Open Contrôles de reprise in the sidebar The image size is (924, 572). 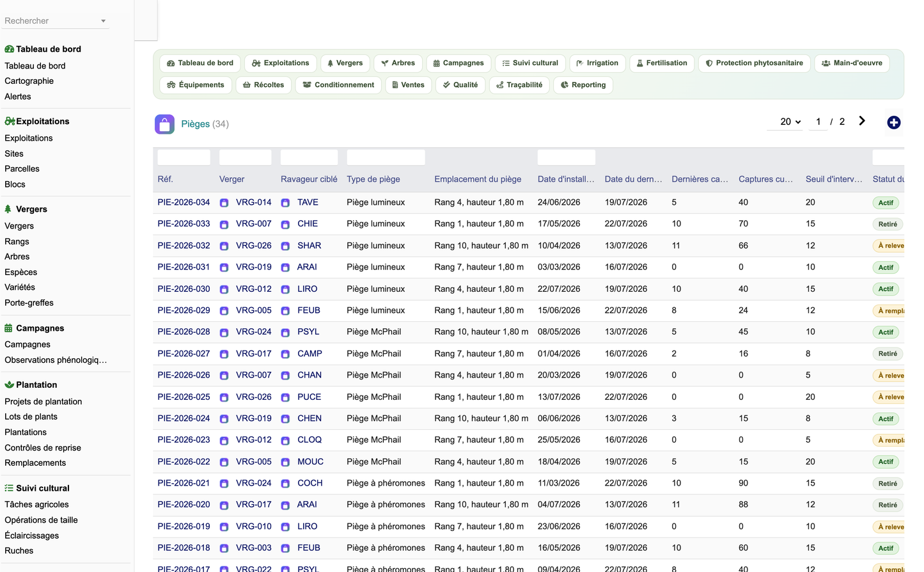pyautogui.click(x=43, y=448)
